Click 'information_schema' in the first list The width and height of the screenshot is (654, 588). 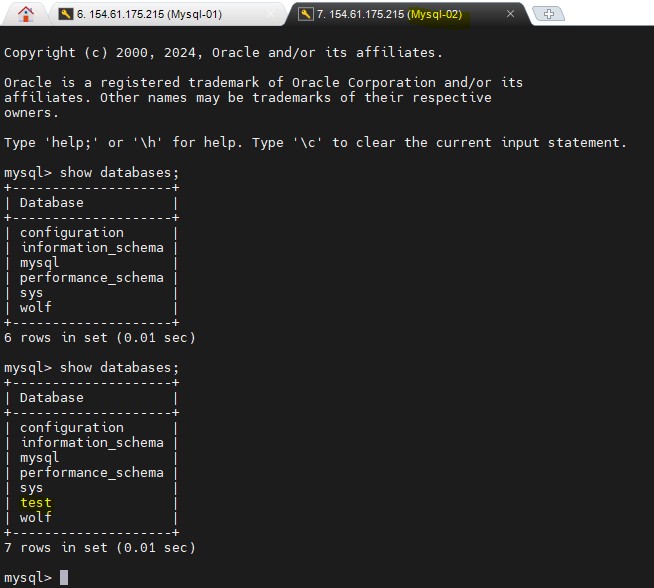[92, 247]
